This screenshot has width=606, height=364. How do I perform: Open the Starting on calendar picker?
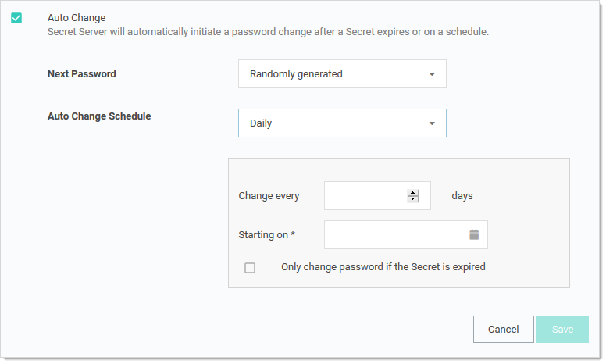[473, 234]
